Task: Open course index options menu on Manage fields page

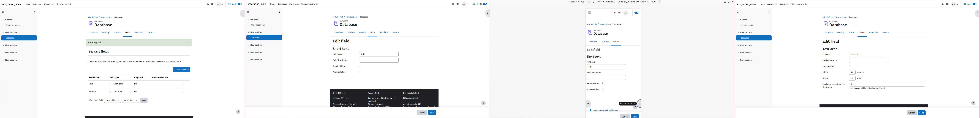Action: pos(34,12)
